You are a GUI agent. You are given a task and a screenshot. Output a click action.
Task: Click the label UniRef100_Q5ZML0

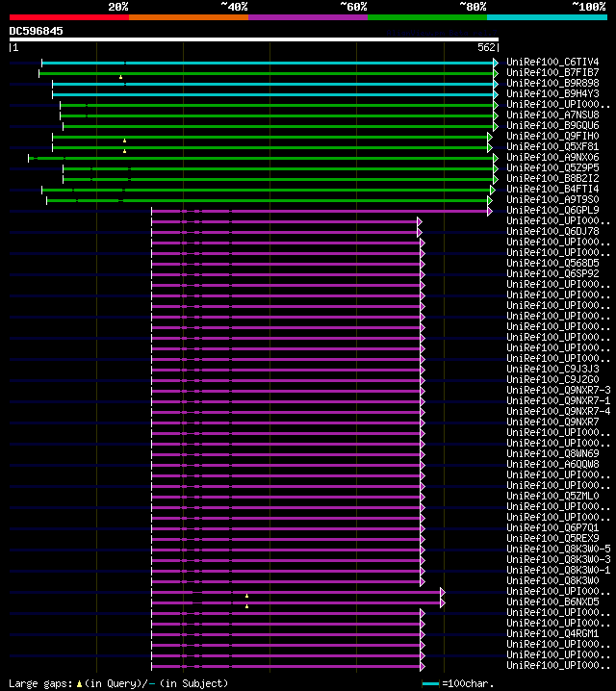pyautogui.click(x=552, y=496)
